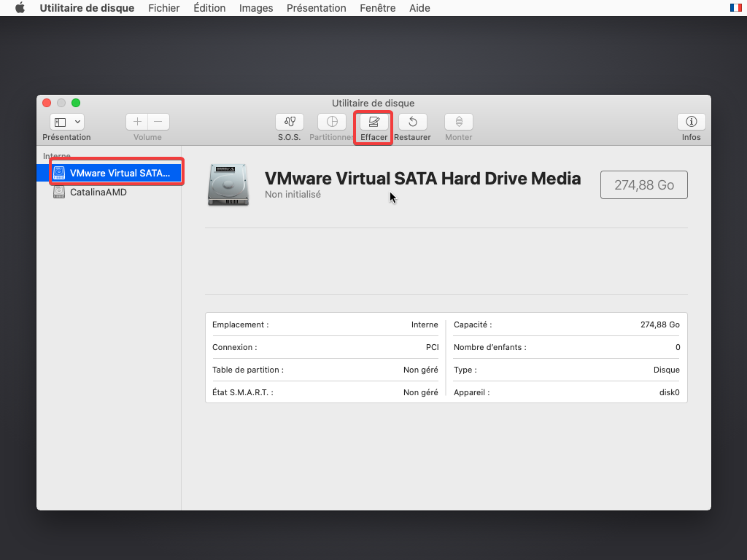Click the 'Interne' location value
The height and width of the screenshot is (560, 747).
425,324
